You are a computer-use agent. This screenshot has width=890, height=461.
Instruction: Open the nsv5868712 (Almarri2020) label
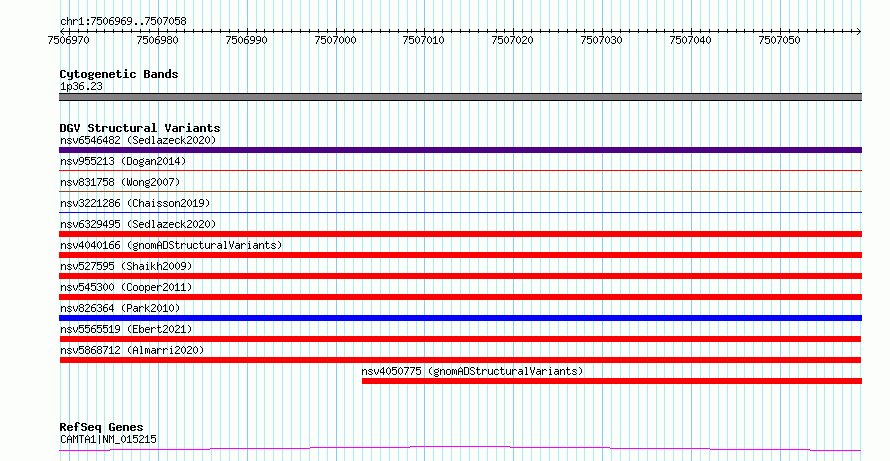coord(132,350)
